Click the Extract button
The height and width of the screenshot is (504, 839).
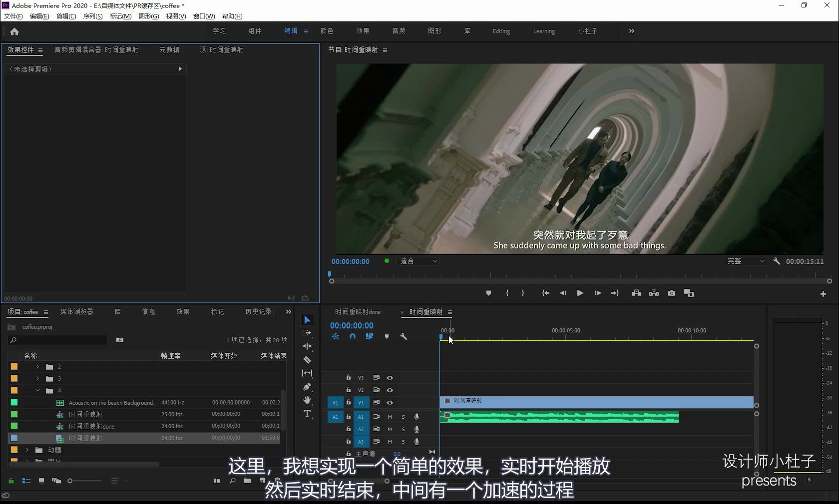point(654,293)
